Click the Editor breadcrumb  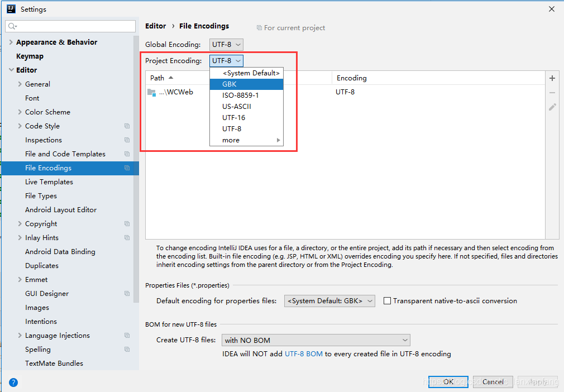[x=156, y=26]
